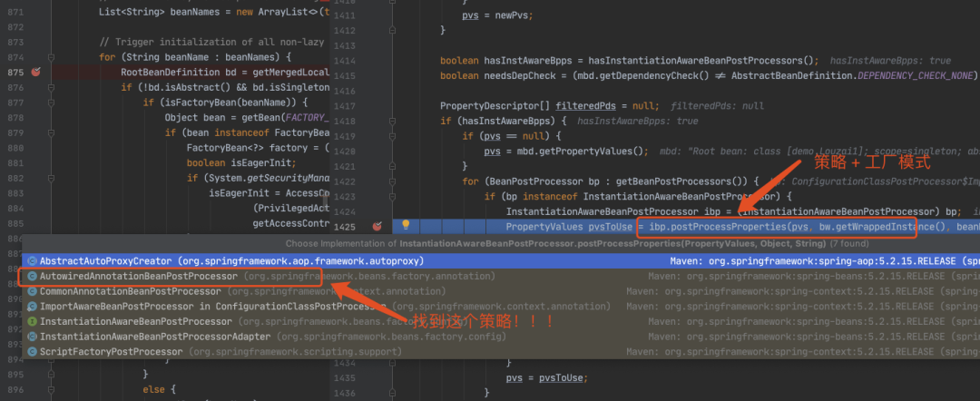Toggle the breakpoint on line 875

coord(36,72)
